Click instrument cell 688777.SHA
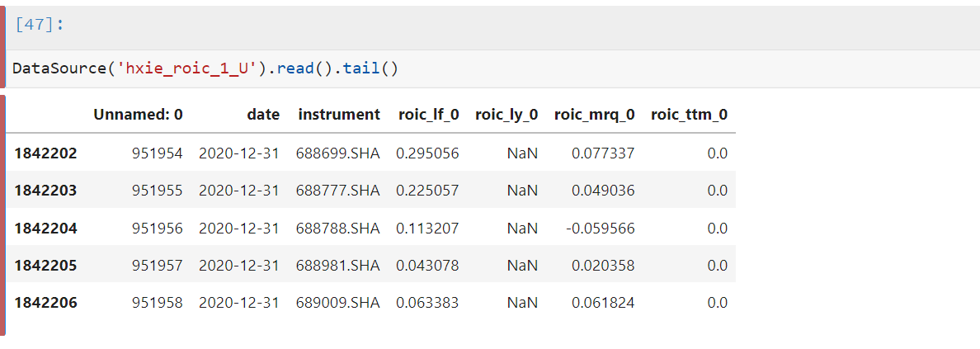The width and height of the screenshot is (980, 349). tap(338, 191)
